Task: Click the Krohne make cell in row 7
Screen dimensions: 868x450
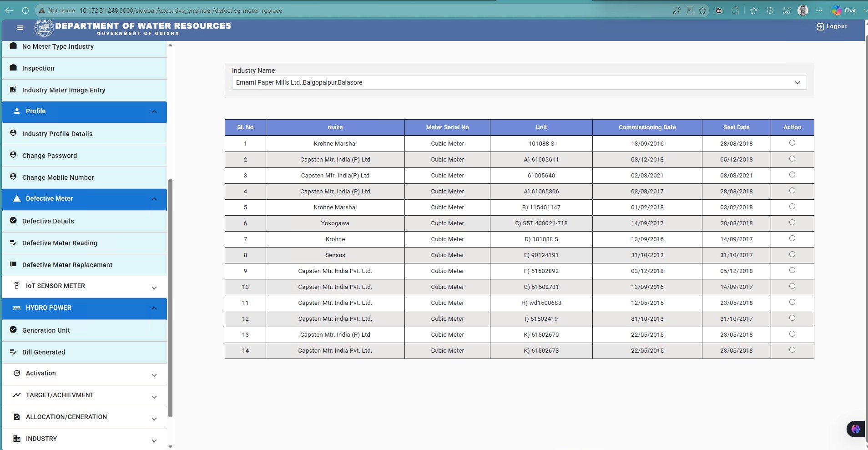Action: [335, 239]
